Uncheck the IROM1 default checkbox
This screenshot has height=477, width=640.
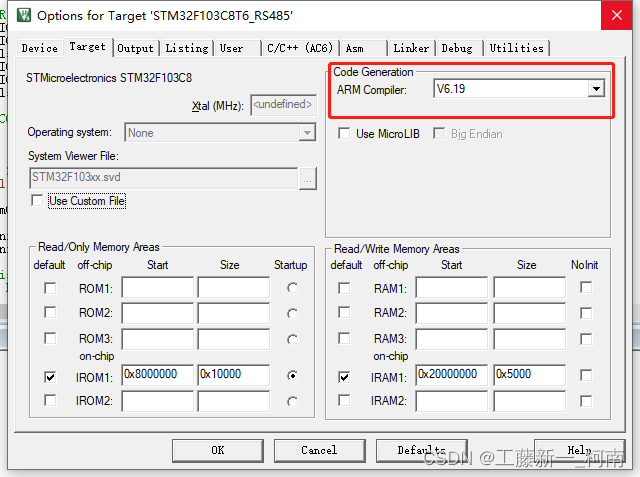50,377
